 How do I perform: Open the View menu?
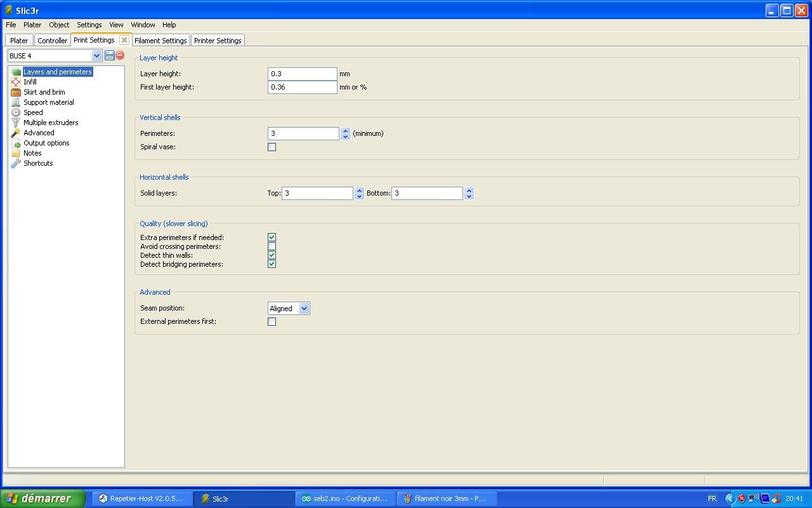116,25
